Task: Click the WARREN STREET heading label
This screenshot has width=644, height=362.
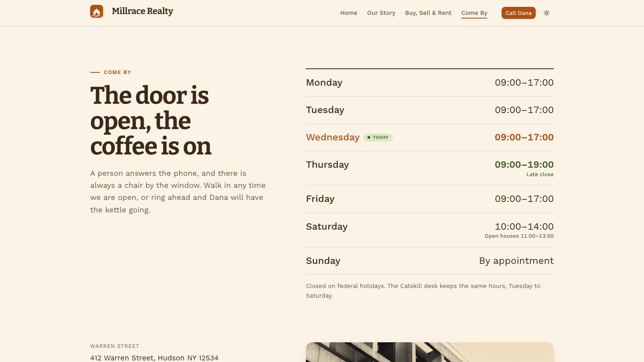Action: tap(115, 346)
